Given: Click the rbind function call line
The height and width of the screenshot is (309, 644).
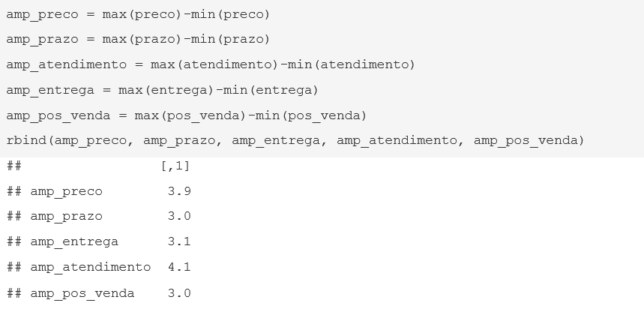Looking at the screenshot, I should click(295, 141).
